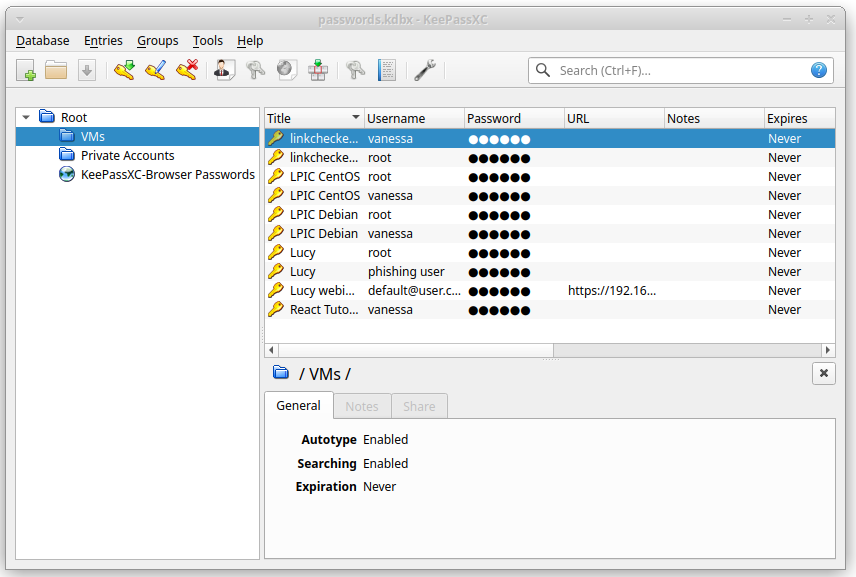Click horizontal scrollbar left arrow

(271, 350)
